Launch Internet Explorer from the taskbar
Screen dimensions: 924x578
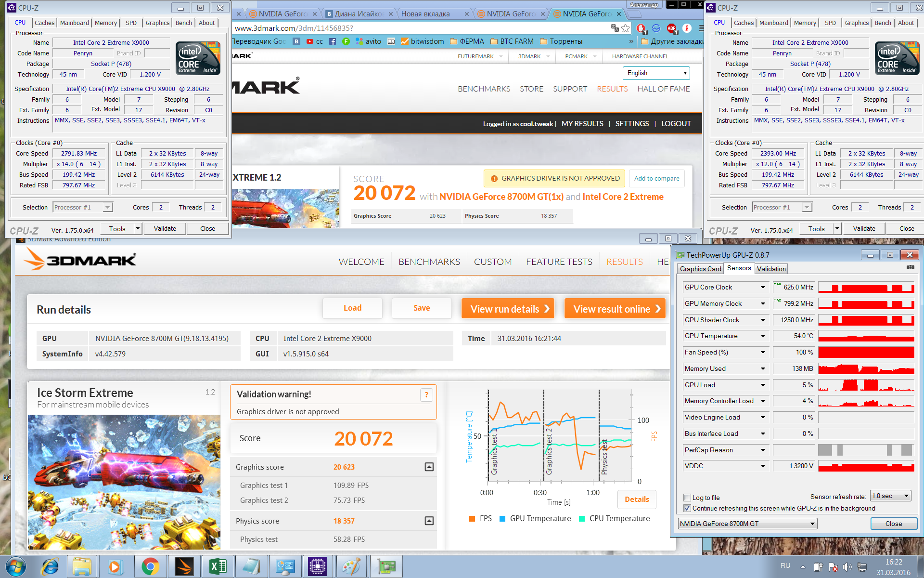tap(50, 566)
